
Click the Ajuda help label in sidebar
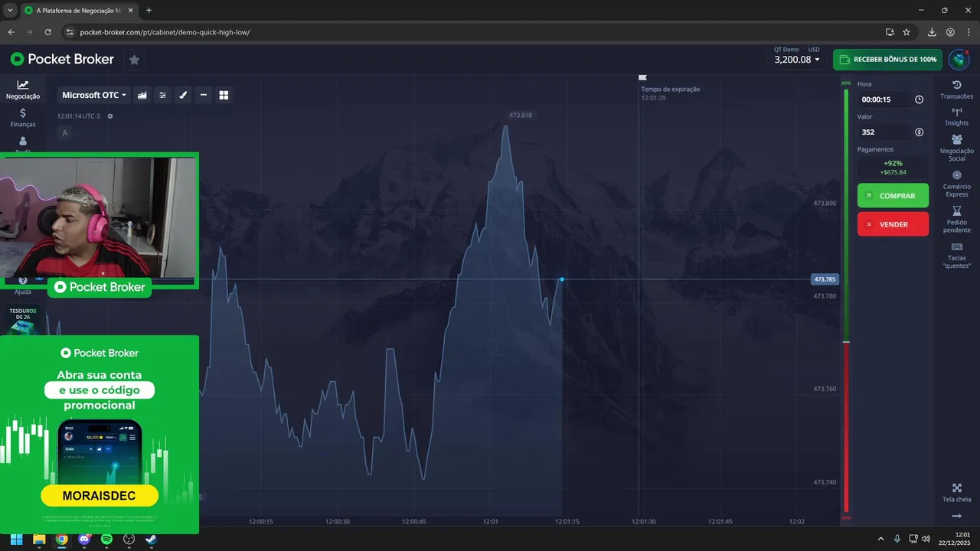click(x=23, y=292)
